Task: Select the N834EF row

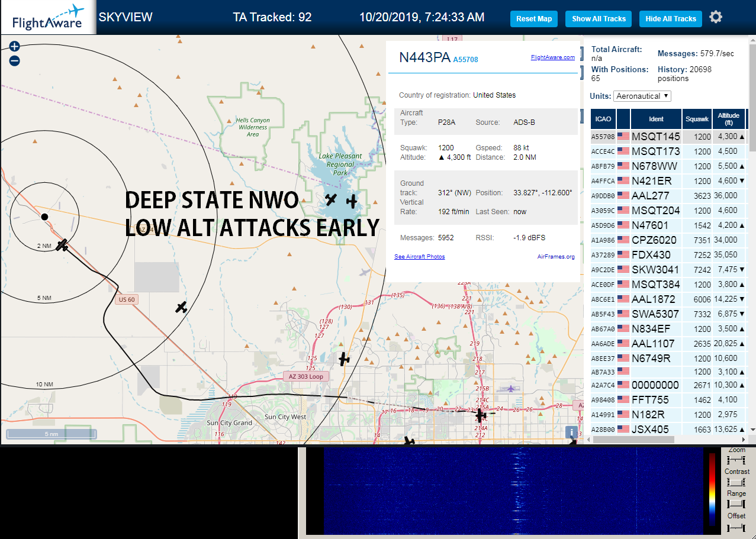Action: click(668, 328)
